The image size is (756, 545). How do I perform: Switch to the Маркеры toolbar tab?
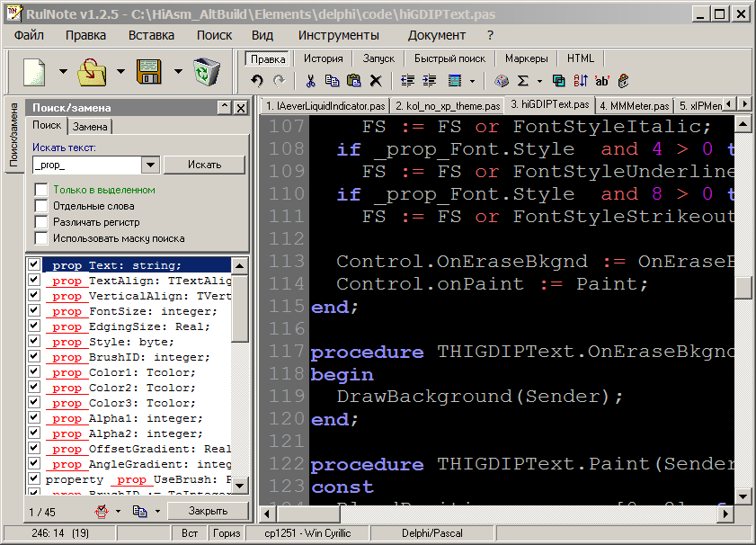pos(527,58)
